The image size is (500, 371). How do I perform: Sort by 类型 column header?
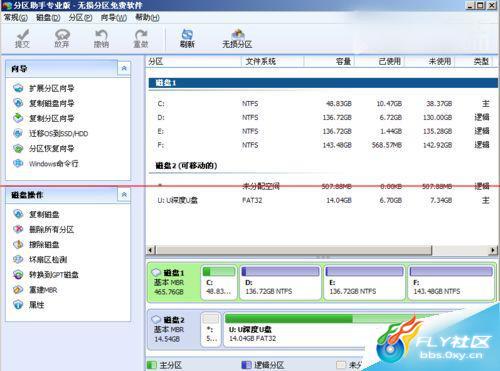click(x=474, y=61)
